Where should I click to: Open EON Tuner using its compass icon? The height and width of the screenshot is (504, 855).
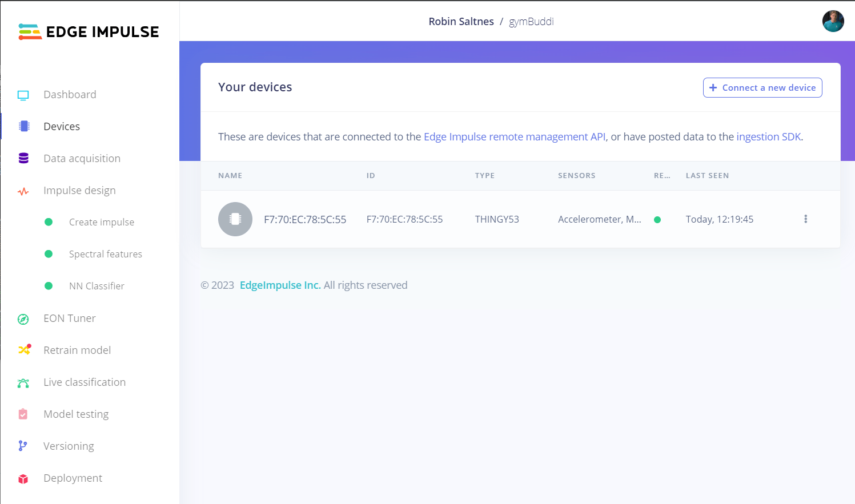click(x=23, y=318)
